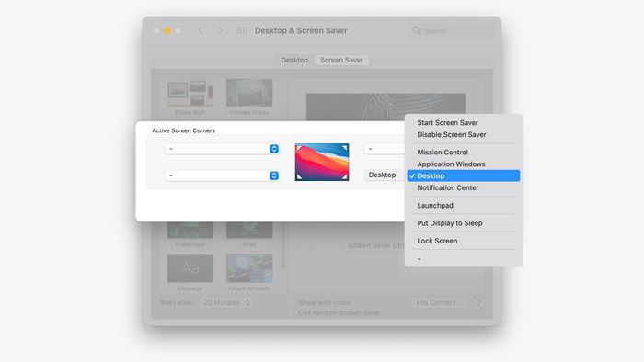
Task: Select the Vintage Prints screen saver thumbnail
Action: pos(249,93)
